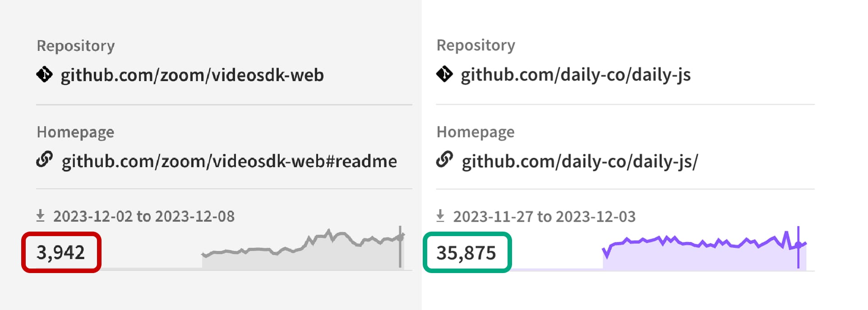868x310 pixels.
Task: Click the download icon next to 2023-11-27 date range
Action: coord(440,216)
